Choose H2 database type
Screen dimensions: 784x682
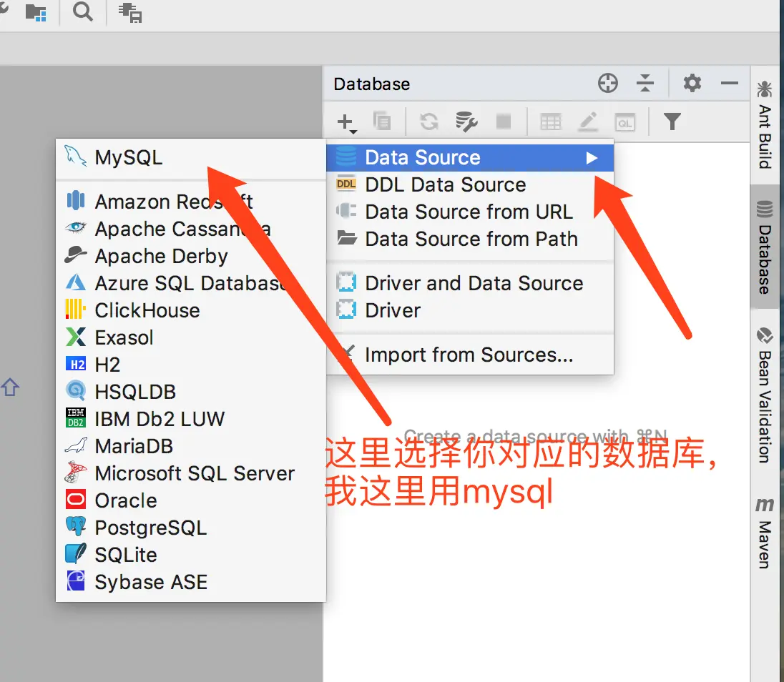(190, 365)
